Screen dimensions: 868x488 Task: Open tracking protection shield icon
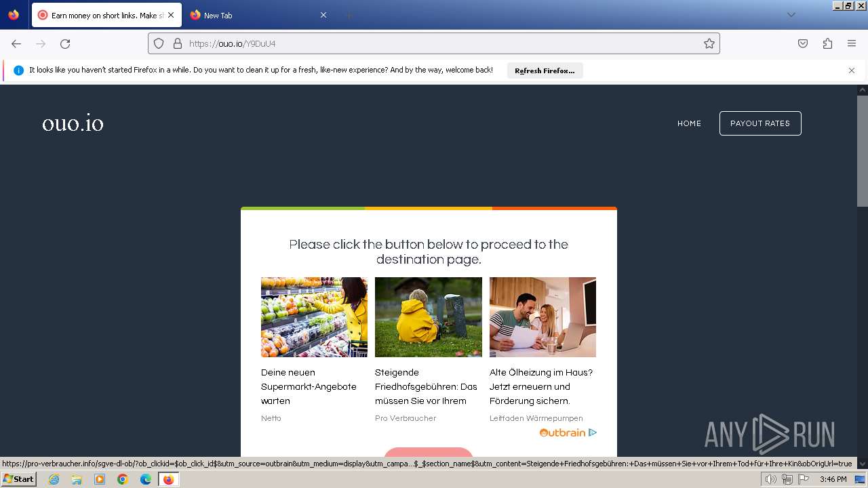[x=159, y=43]
